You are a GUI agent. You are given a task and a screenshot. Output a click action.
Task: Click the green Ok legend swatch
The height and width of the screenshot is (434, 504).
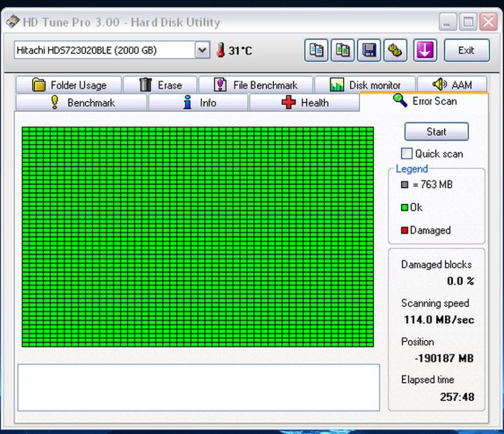[405, 208]
